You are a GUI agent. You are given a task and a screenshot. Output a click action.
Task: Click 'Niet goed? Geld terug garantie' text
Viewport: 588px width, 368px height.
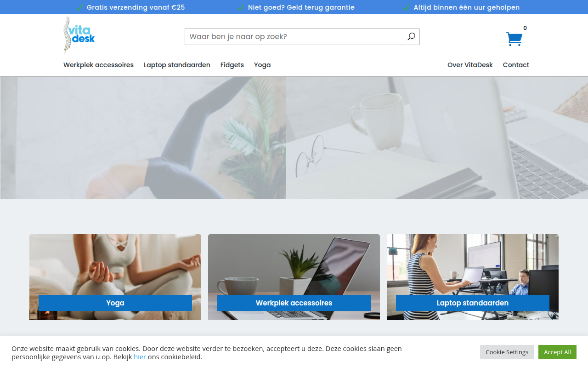coord(301,7)
